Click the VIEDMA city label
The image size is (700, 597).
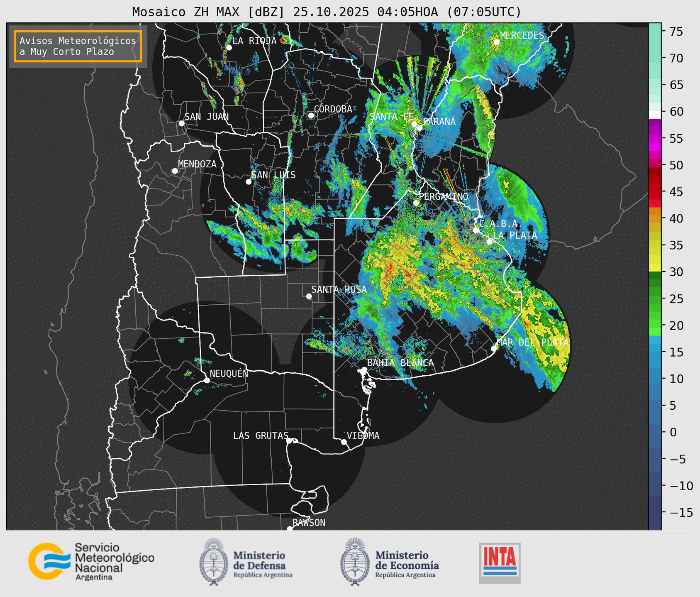(x=363, y=436)
